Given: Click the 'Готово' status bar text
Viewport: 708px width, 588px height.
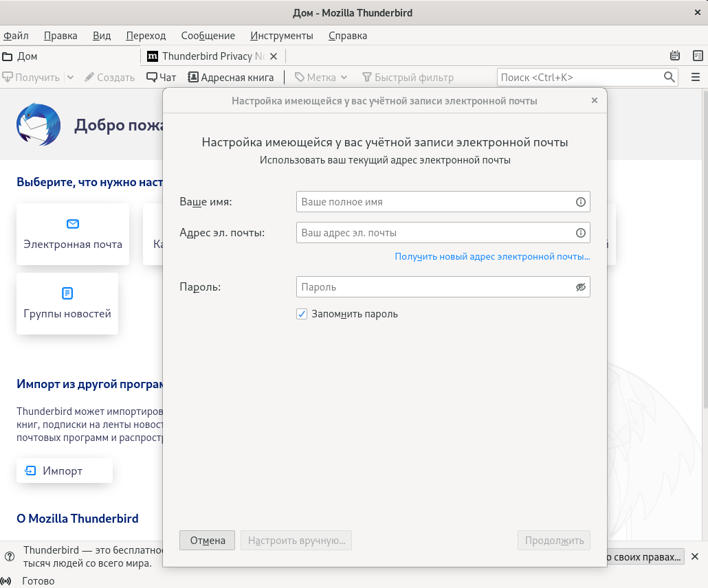Looking at the screenshot, I should (x=38, y=580).
